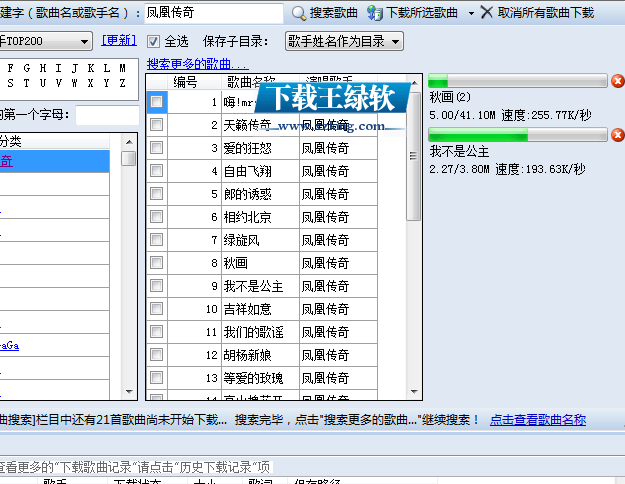
Task: Select letter F in the alphabet filter
Action: [x=10, y=68]
